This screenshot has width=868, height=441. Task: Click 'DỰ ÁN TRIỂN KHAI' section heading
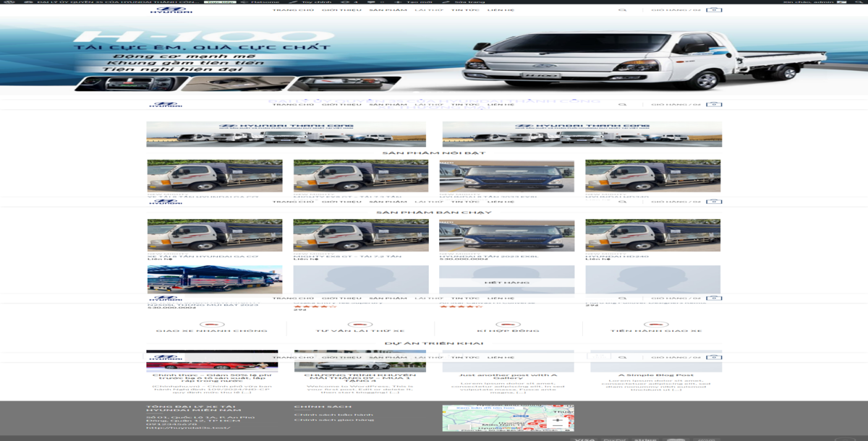[x=434, y=343]
